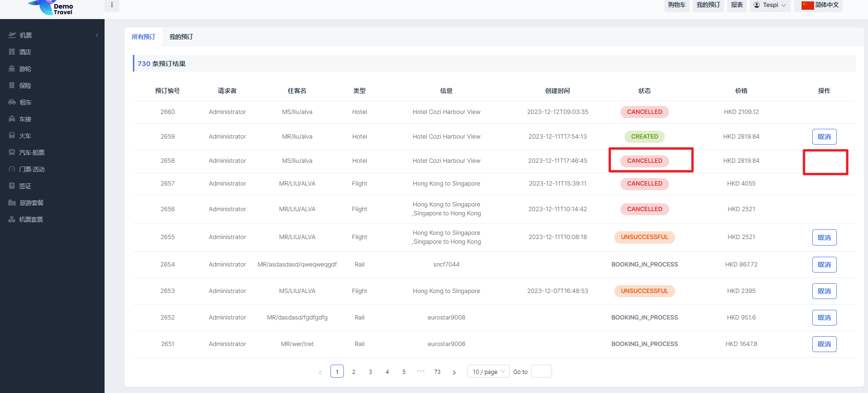Open the Tespi user account dropdown

(770, 5)
